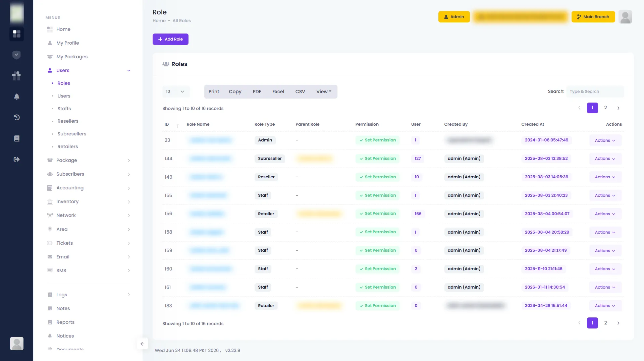644x361 pixels.
Task: Click Set Permission for role ID 160
Action: pos(377,269)
